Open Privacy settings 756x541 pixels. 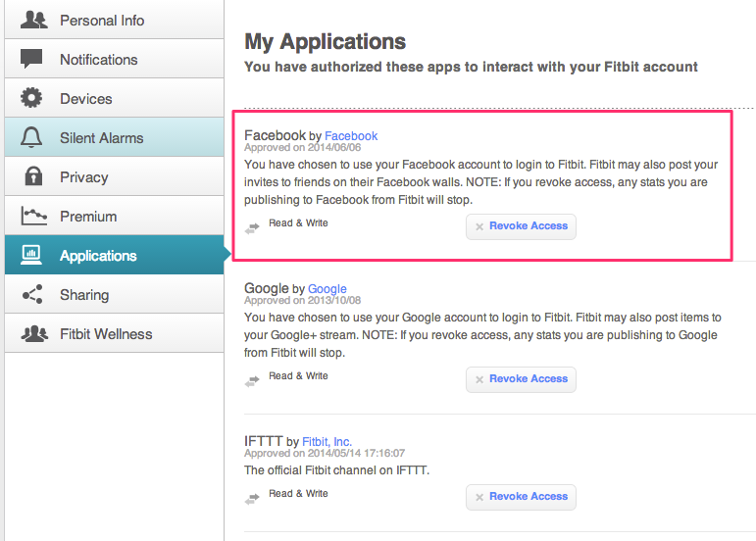pyautogui.click(x=115, y=176)
